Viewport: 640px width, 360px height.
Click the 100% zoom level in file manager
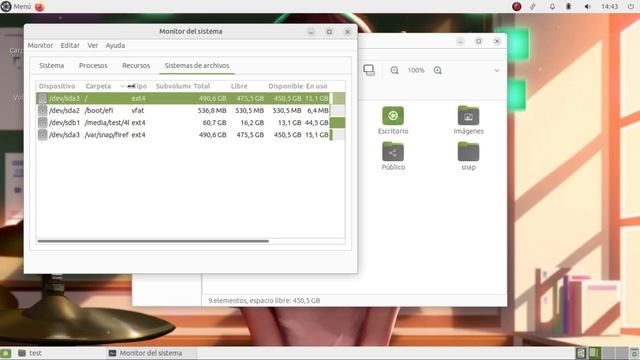pyautogui.click(x=416, y=70)
